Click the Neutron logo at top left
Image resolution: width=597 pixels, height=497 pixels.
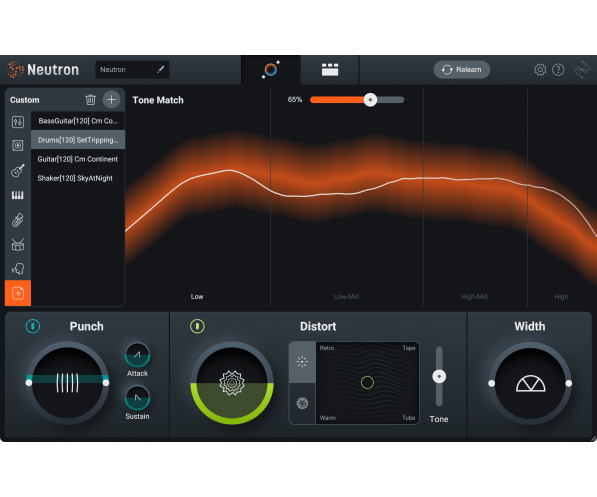[43, 70]
